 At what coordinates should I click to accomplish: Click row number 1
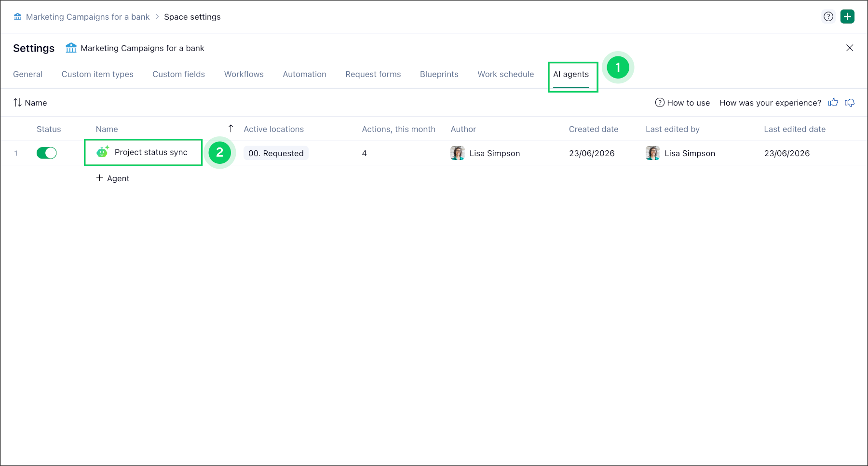(16, 153)
